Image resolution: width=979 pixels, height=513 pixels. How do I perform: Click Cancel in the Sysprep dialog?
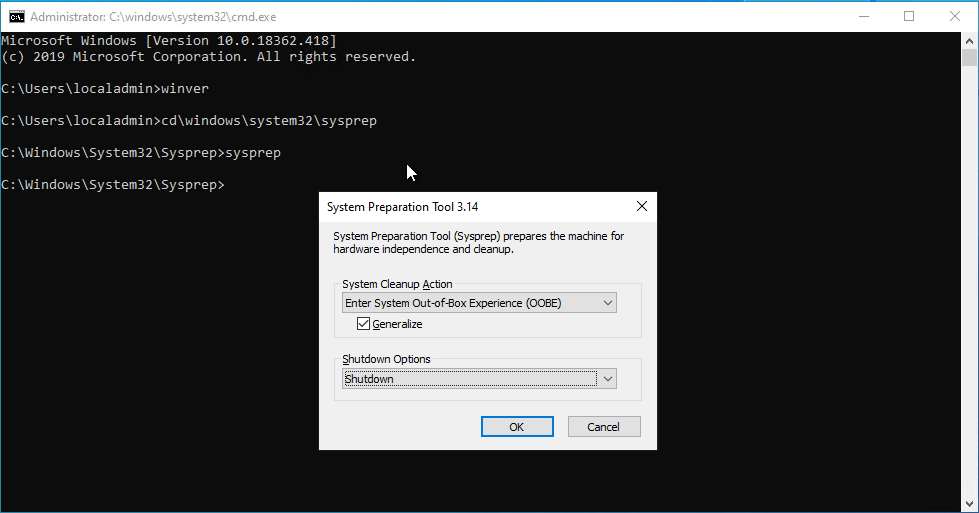(604, 427)
